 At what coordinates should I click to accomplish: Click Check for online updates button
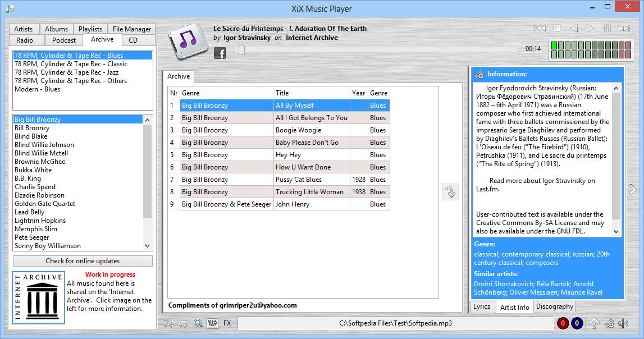click(83, 261)
